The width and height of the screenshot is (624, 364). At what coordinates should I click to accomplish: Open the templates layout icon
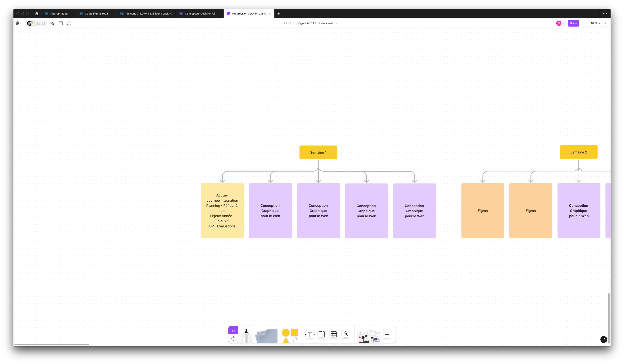coord(61,23)
